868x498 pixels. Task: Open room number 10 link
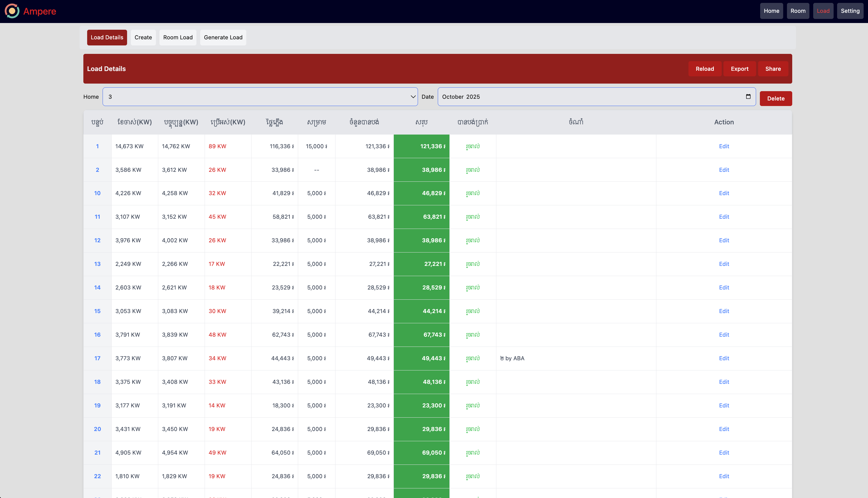(97, 193)
